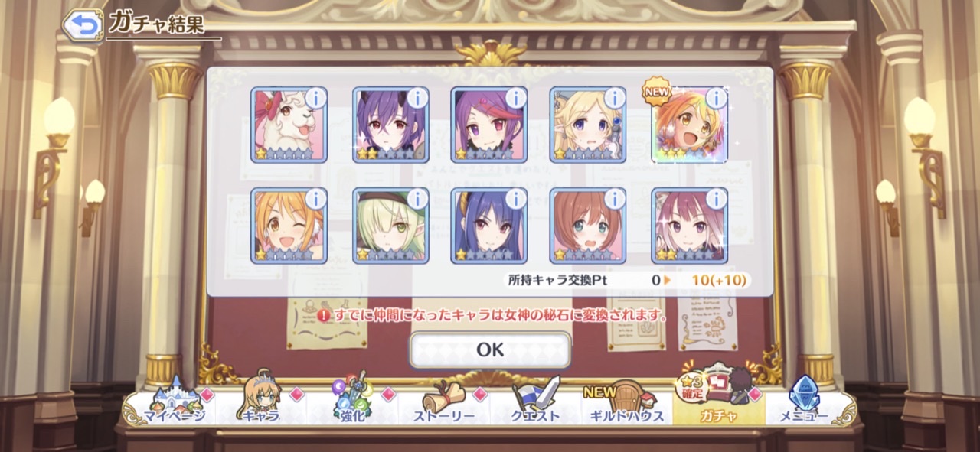Select the winking orange-haired girl card
980x452 pixels.
tap(289, 226)
